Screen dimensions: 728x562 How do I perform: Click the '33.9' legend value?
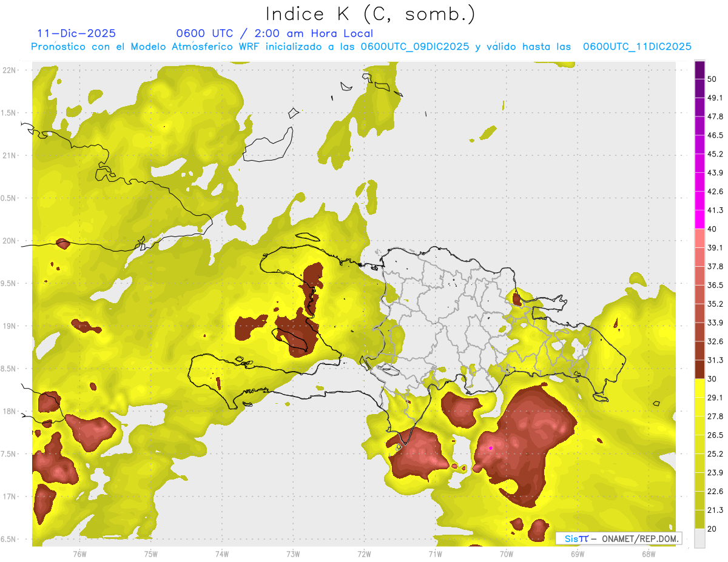click(715, 323)
